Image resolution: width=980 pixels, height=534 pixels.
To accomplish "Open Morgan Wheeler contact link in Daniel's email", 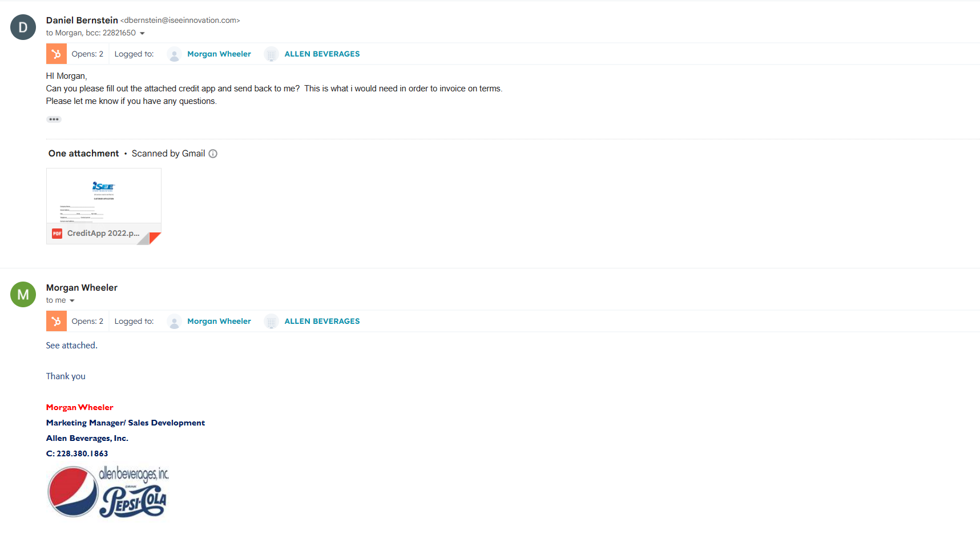I will 219,54.
